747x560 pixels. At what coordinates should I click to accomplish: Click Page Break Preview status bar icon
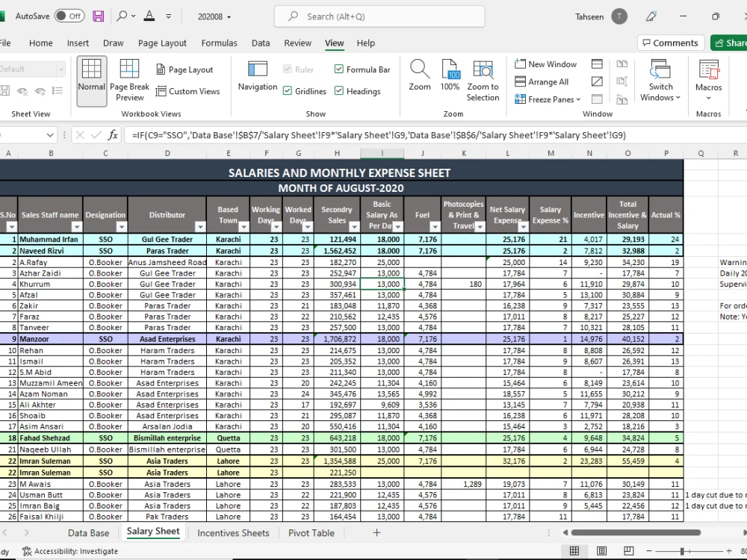[629, 551]
